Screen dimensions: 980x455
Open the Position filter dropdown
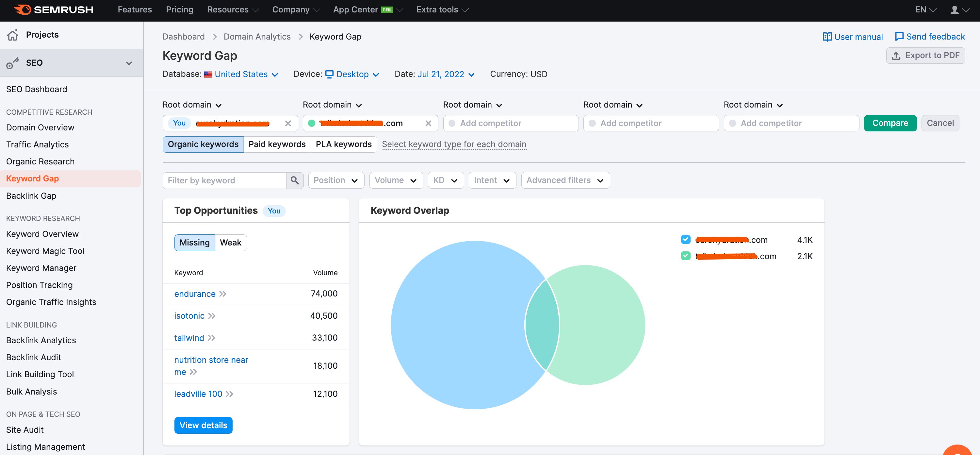coord(336,180)
